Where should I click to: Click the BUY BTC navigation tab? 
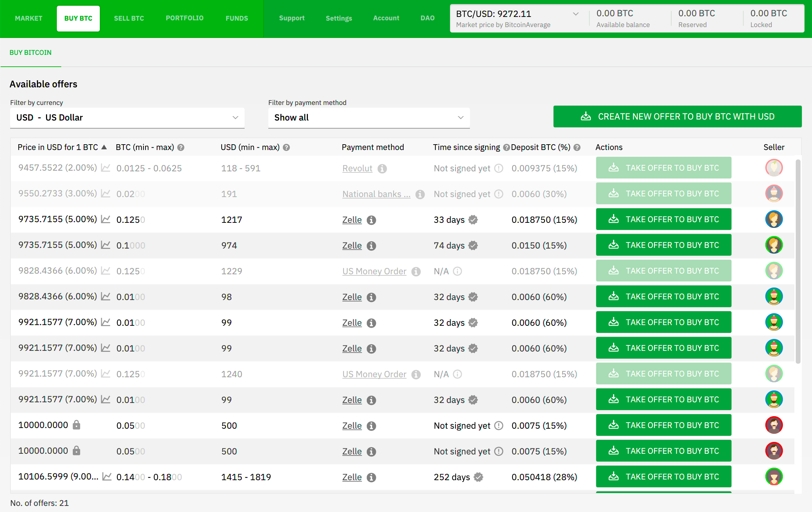tap(78, 18)
